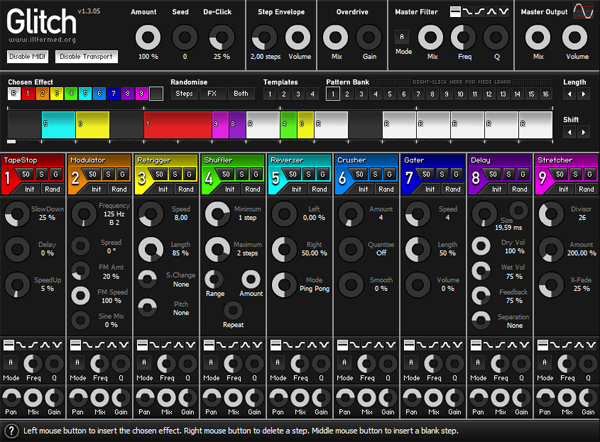Load Template 4
600x442 pixels.
[x=312, y=94]
